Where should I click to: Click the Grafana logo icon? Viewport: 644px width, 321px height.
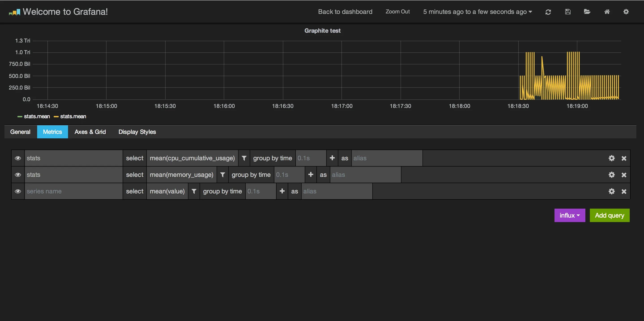15,12
